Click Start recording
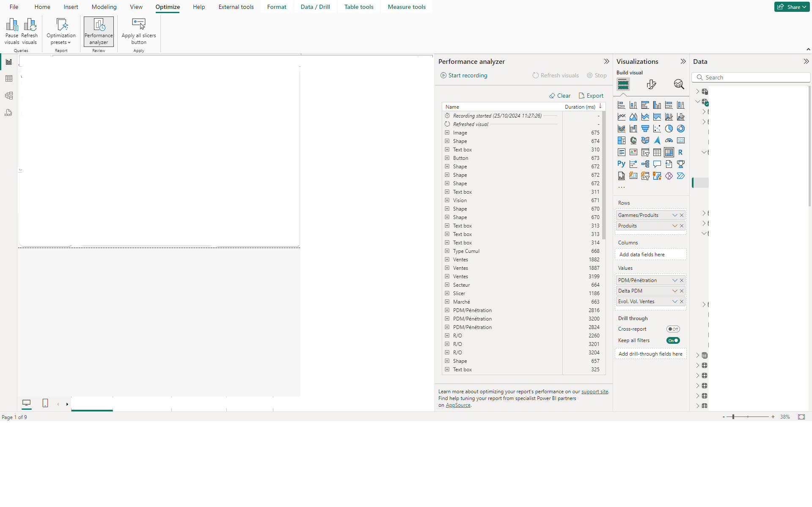812x507 pixels. (464, 75)
